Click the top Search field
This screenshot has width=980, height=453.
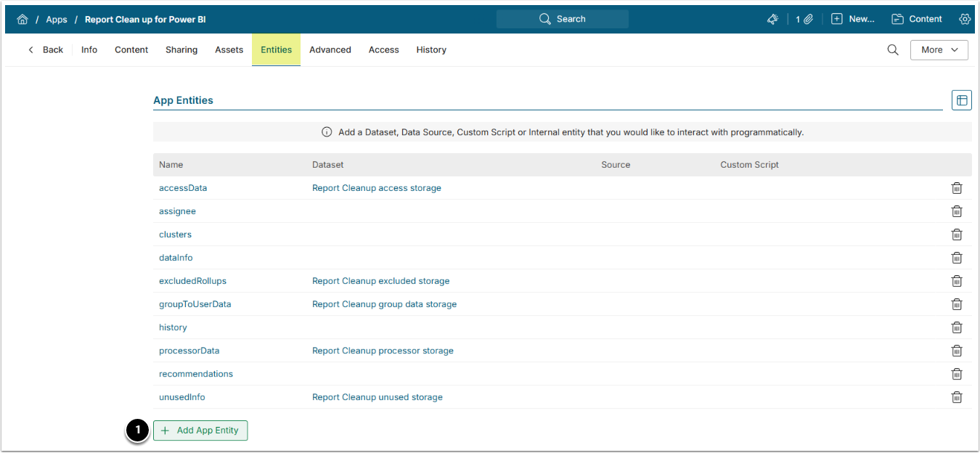point(563,20)
